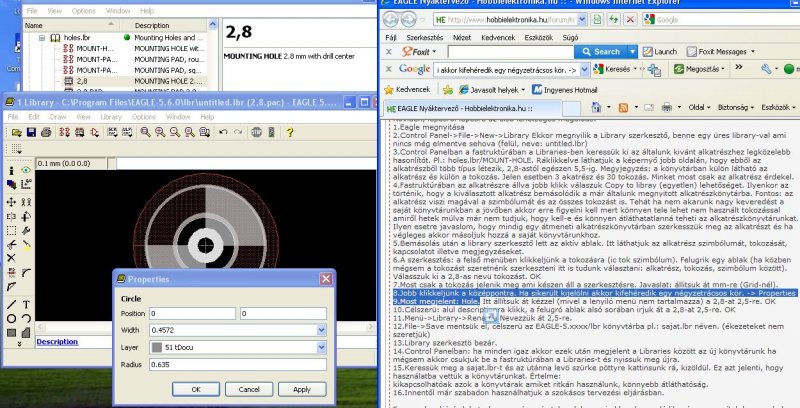Click the Radius field showing 0.635
The height and width of the screenshot is (408, 800).
(238, 365)
